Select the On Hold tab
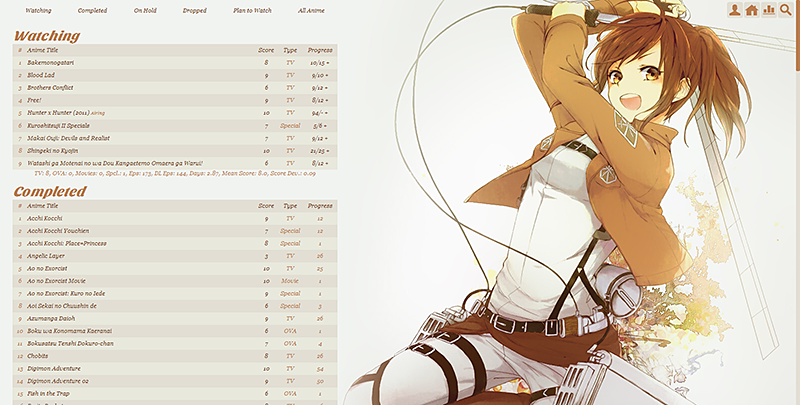This screenshot has height=405, width=800. pyautogui.click(x=144, y=11)
